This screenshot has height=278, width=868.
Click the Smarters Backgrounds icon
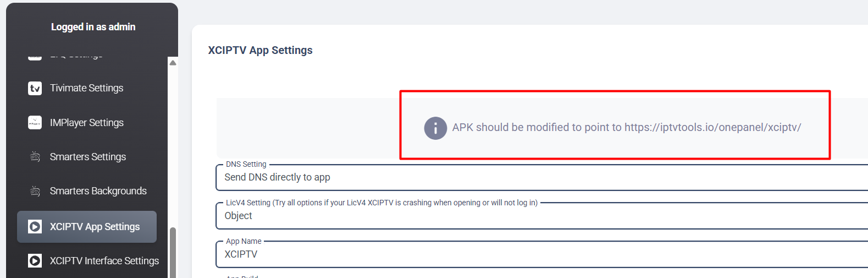(x=35, y=191)
